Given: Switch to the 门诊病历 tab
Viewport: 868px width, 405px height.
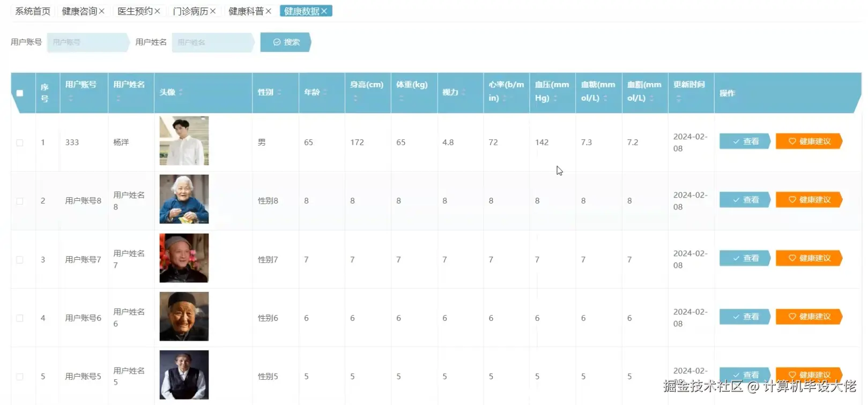Looking at the screenshot, I should [x=190, y=11].
